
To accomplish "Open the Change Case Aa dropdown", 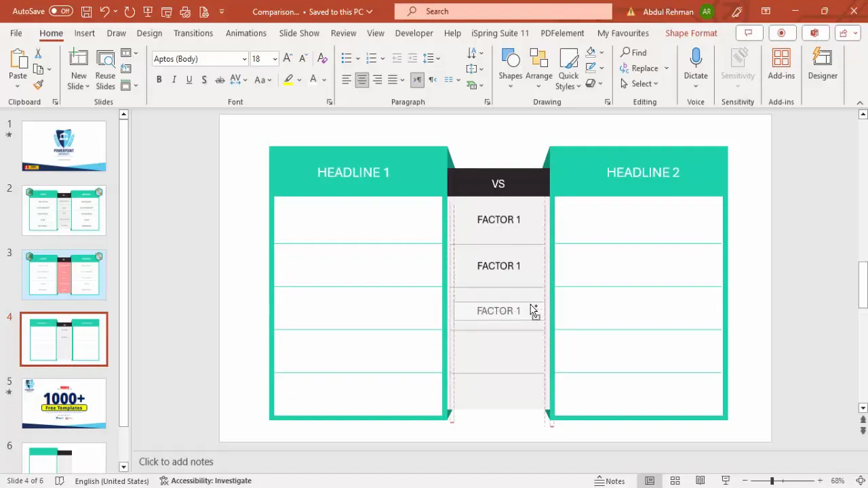I will (263, 79).
